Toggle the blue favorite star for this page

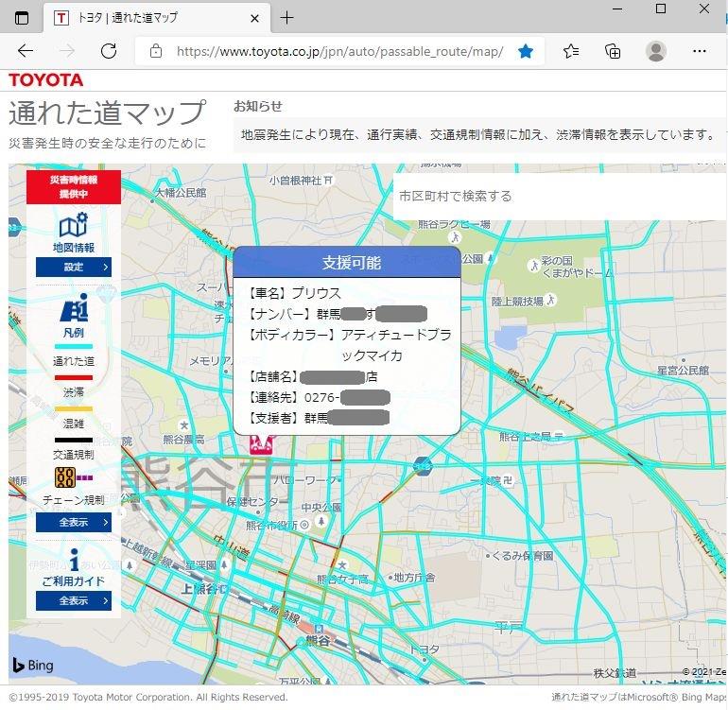[x=526, y=51]
